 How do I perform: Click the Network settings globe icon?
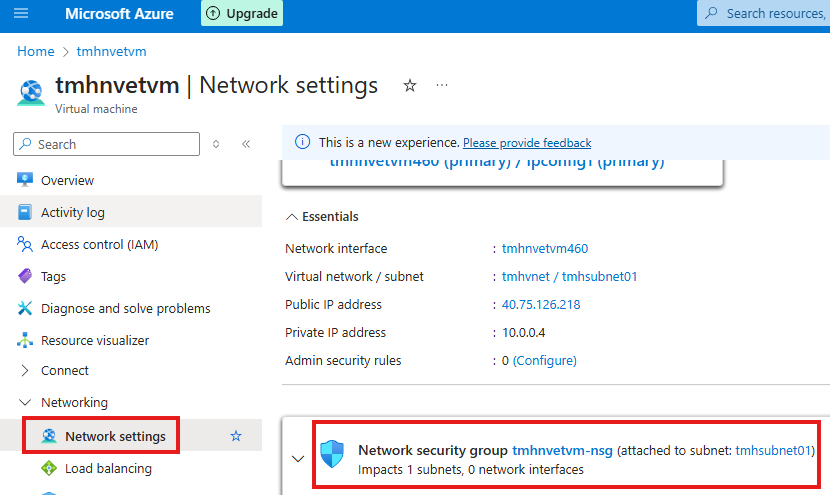[x=49, y=436]
